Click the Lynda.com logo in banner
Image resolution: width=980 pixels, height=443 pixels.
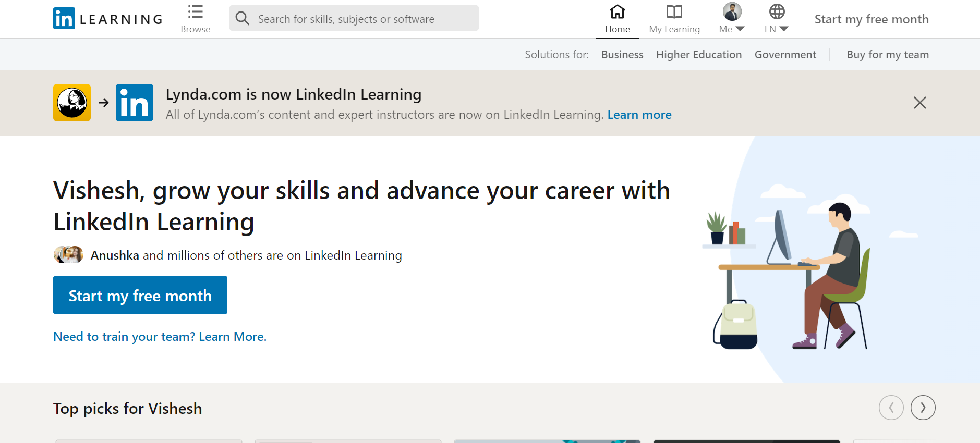coord(72,103)
